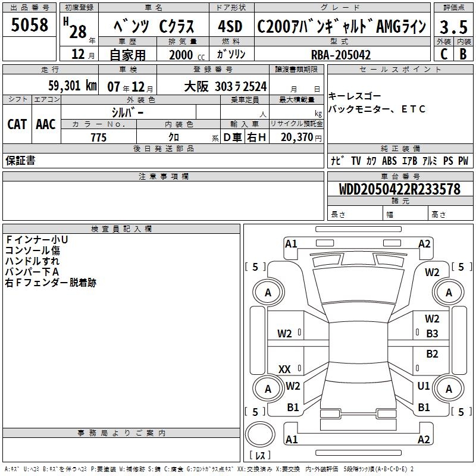476x476 pixels.
Task: Click registration number 大阪 303 ラ 2524
Action: (226, 86)
